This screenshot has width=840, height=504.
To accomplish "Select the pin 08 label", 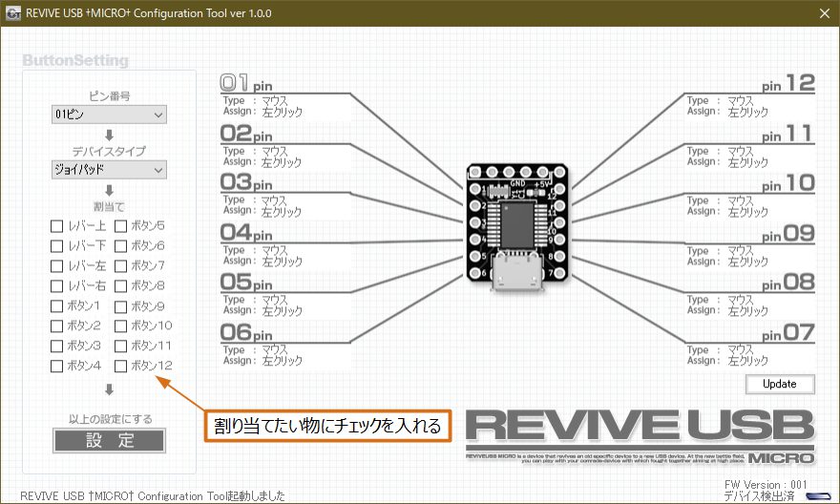I will [x=788, y=283].
